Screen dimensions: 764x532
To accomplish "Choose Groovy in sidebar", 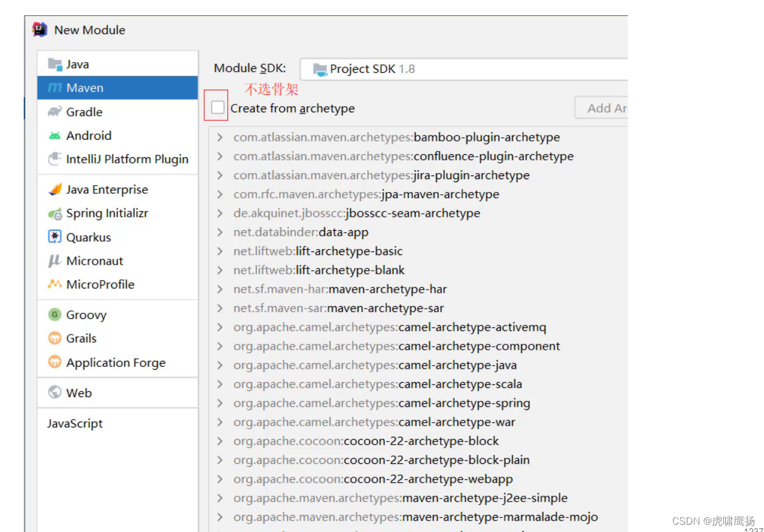I will point(118,315).
